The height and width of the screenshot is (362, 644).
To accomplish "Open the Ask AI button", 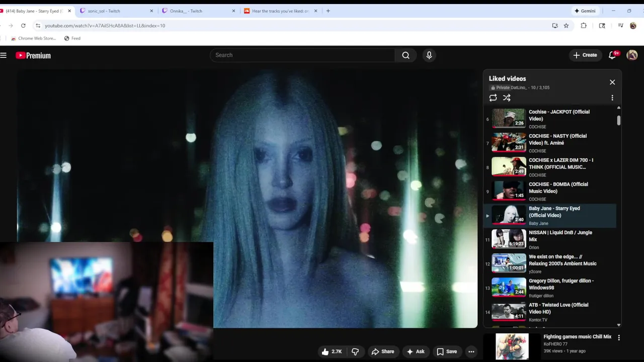I will pos(416,351).
